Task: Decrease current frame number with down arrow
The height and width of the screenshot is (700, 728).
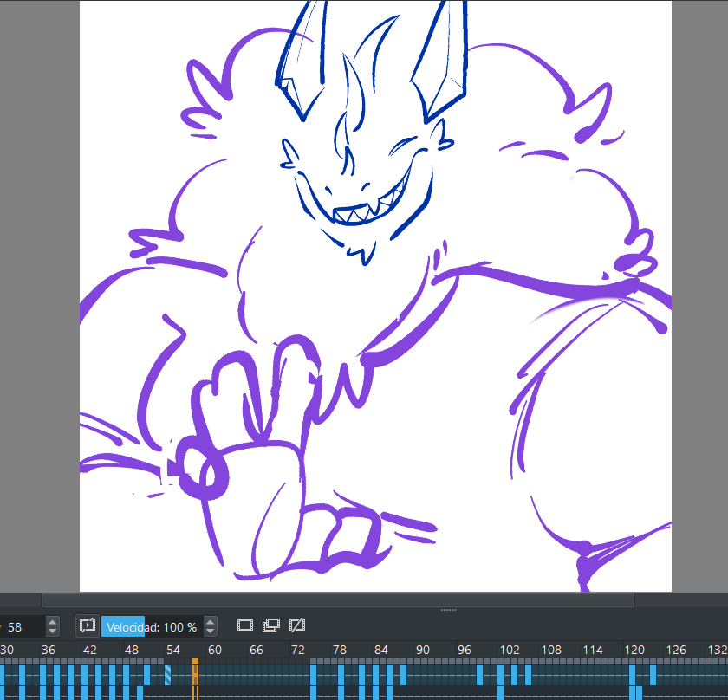Action: (x=53, y=631)
